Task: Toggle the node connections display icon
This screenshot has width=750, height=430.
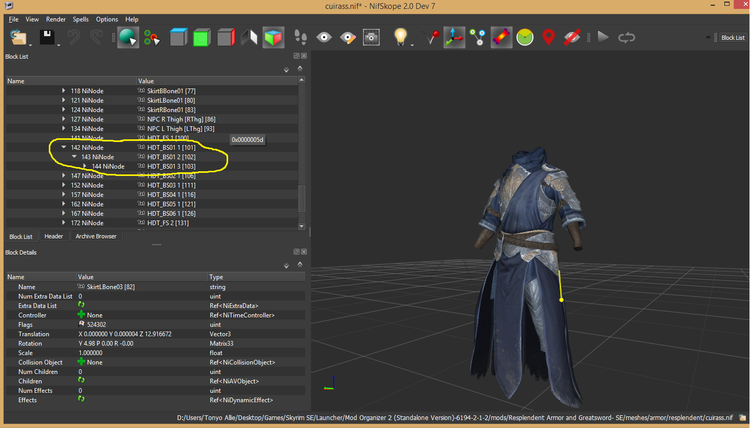Action: (477, 37)
